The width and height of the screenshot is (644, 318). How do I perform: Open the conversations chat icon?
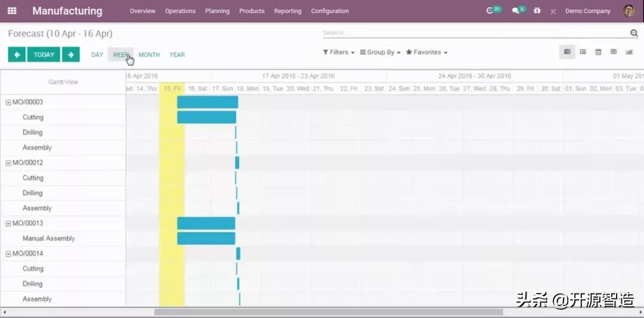tap(516, 11)
